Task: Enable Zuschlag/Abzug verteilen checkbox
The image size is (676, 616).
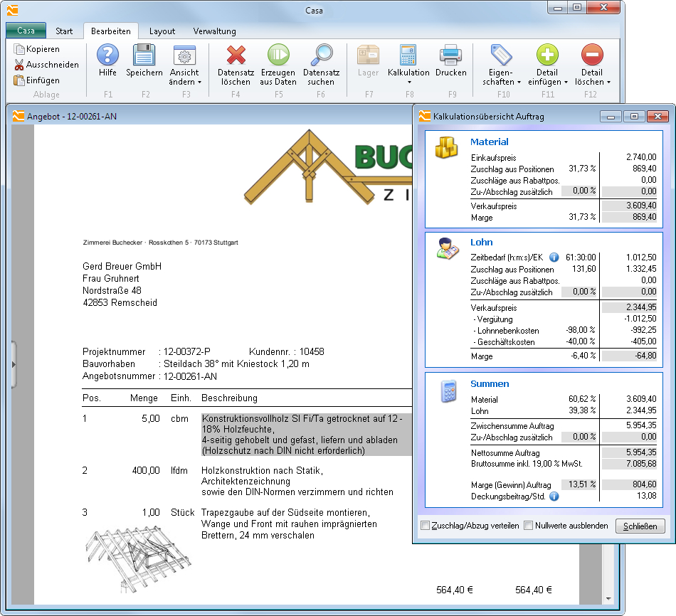Action: (x=426, y=526)
